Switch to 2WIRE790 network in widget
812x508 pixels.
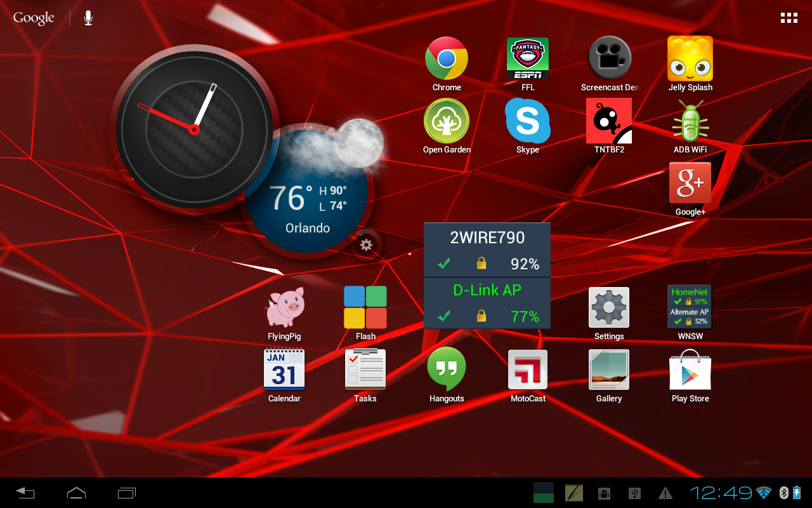[487, 250]
